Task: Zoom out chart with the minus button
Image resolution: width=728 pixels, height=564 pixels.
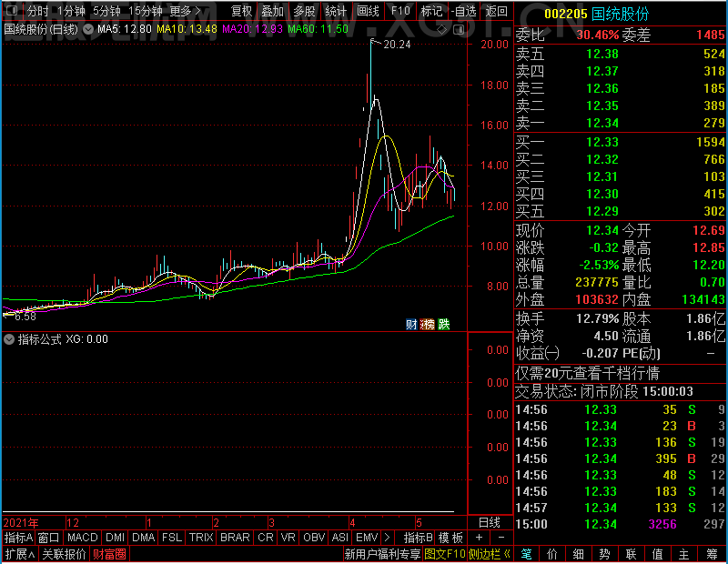Action: point(501,538)
